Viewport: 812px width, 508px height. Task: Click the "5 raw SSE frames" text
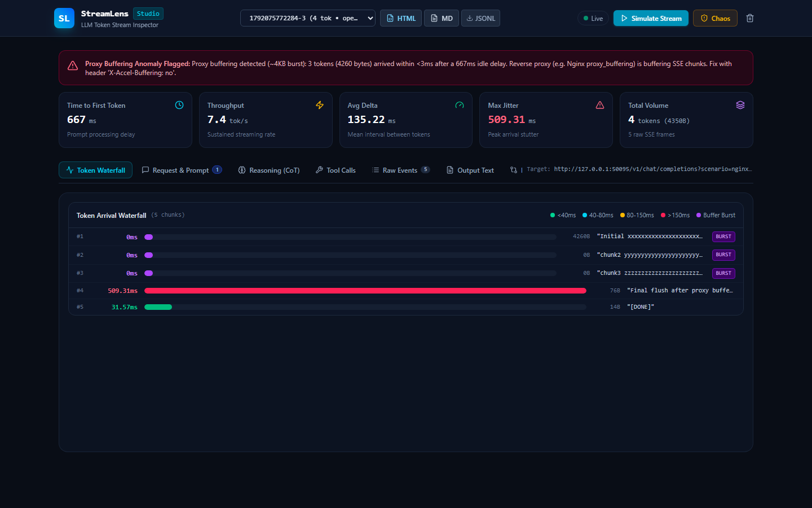point(651,134)
